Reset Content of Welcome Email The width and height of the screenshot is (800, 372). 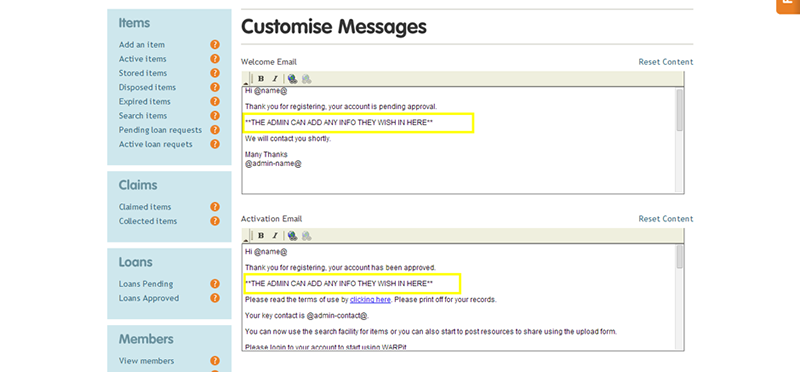pyautogui.click(x=666, y=62)
